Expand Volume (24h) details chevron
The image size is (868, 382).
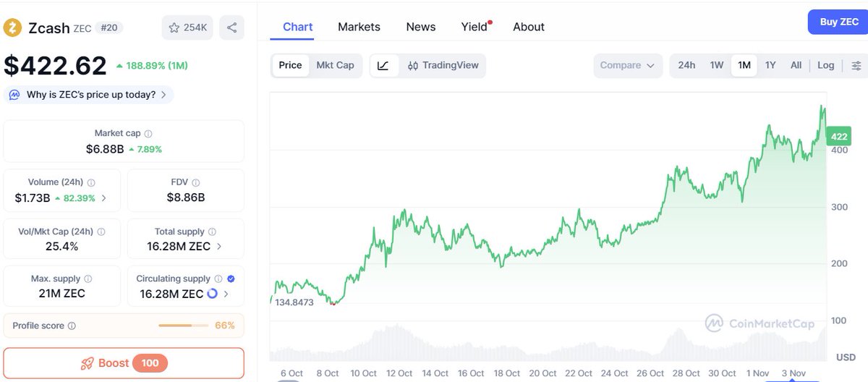coord(103,198)
